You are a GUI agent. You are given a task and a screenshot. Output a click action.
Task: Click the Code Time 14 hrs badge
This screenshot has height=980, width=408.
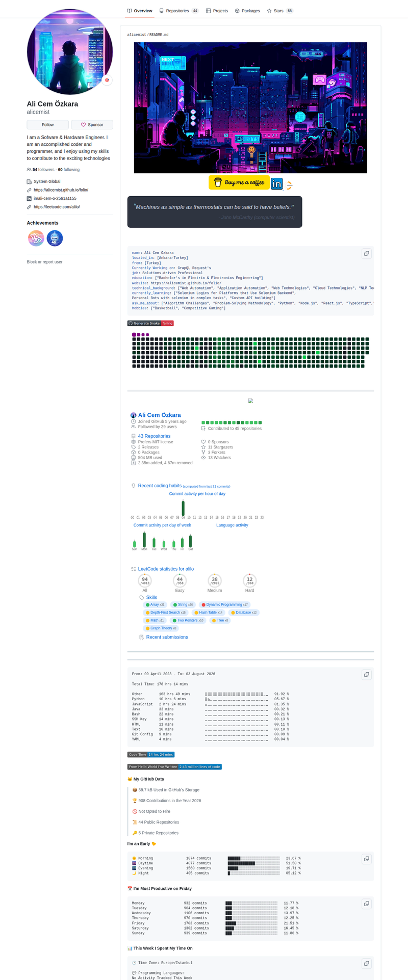[x=151, y=754]
